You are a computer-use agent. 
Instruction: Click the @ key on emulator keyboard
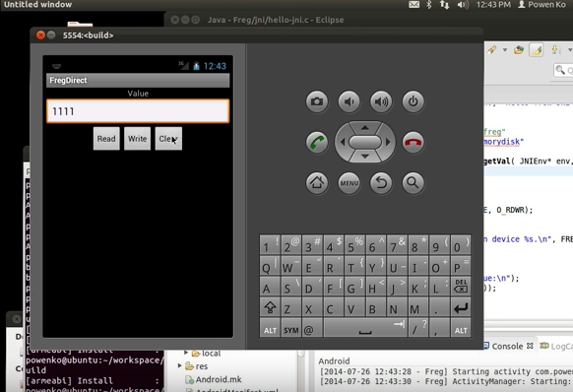[x=312, y=328]
